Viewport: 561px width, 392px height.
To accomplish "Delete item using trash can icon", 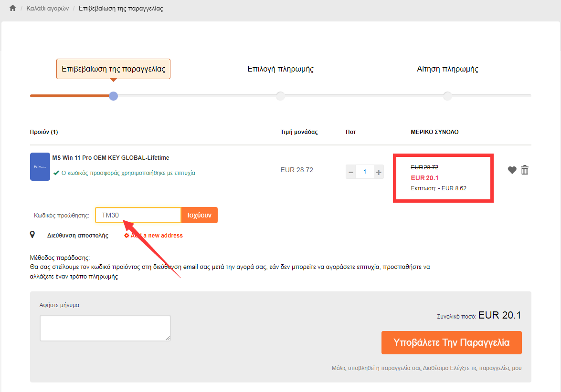I will pos(525,170).
